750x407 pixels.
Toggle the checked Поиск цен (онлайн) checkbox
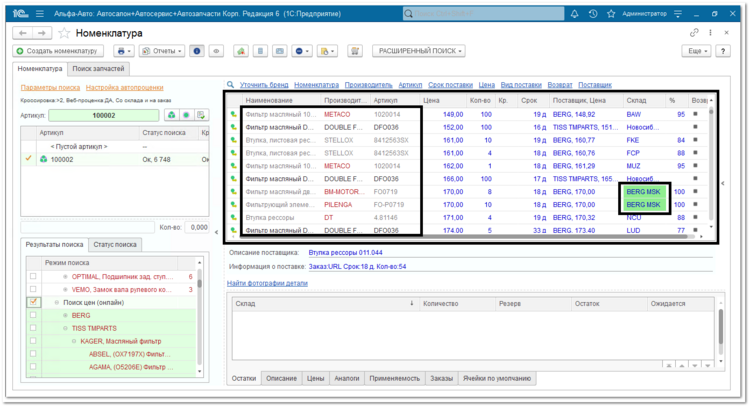[33, 302]
